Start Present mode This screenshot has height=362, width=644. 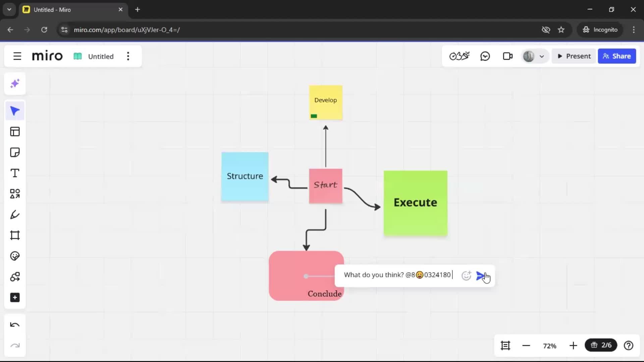[x=574, y=56]
